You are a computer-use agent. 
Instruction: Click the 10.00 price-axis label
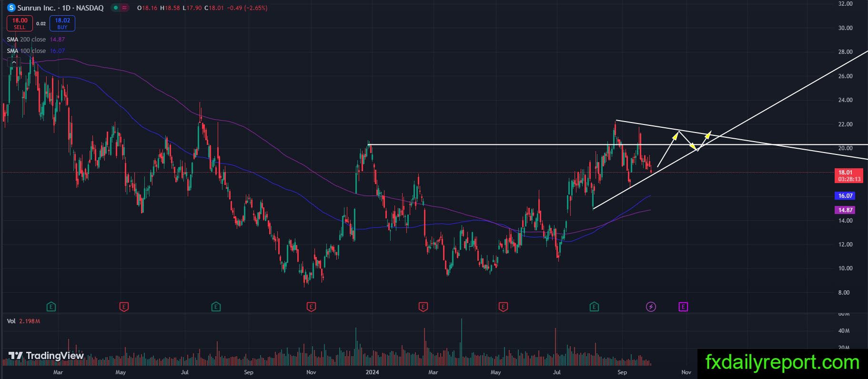click(845, 268)
